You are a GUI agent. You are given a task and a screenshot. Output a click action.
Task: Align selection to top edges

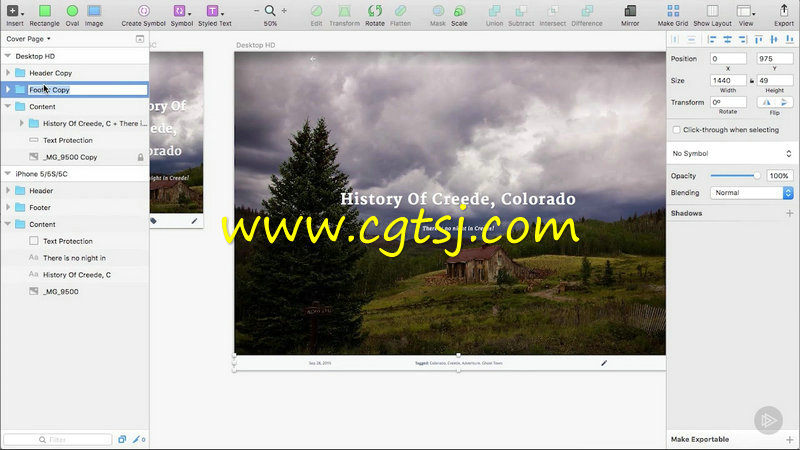click(759, 39)
